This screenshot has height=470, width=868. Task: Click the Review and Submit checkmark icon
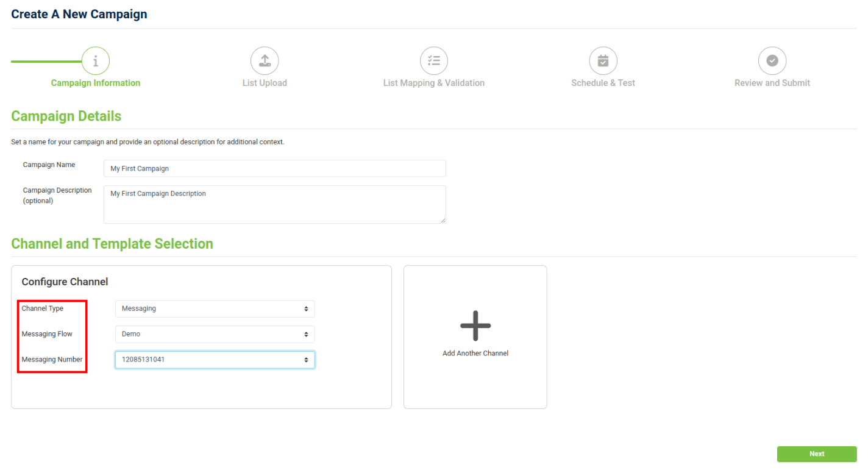tap(772, 61)
